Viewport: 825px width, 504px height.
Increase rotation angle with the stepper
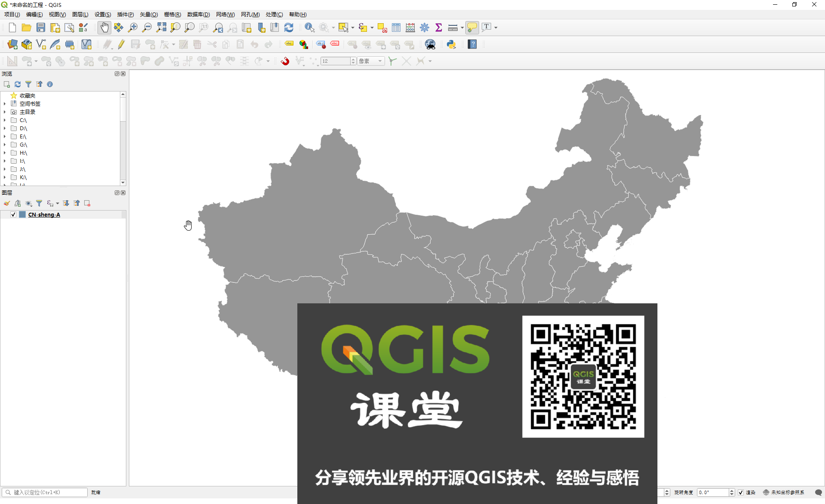click(732, 490)
